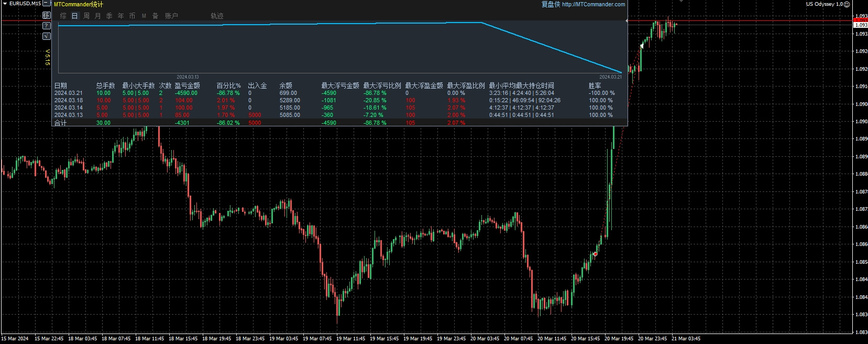Click the 盈亏金额 column header
Viewport: 868px width, 344px height.
[187, 85]
